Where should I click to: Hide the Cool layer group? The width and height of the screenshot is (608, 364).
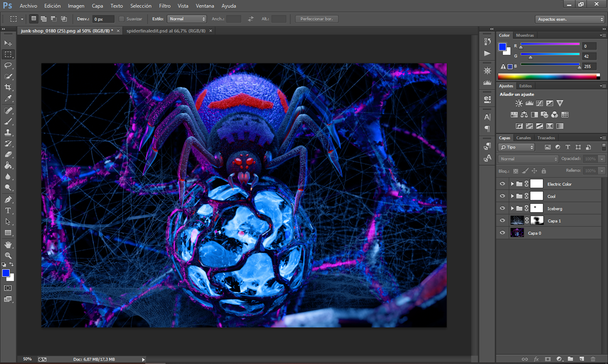click(502, 196)
